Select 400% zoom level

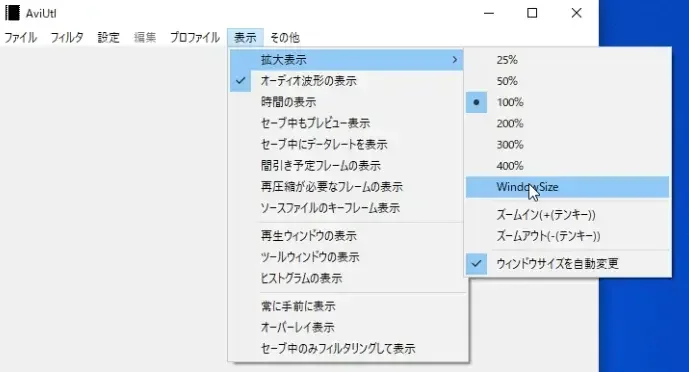pyautogui.click(x=567, y=166)
